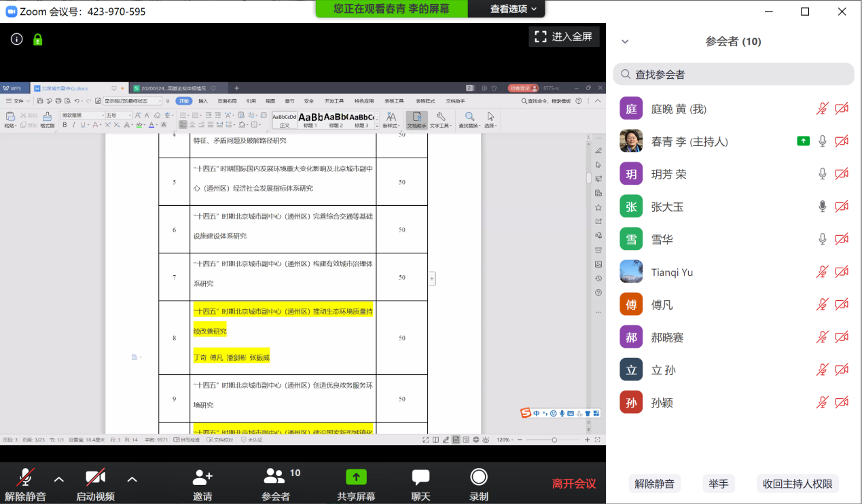Viewport: 862px width, 504px height.
Task: Click 进入全屏 to enter full screen
Action: click(x=564, y=37)
